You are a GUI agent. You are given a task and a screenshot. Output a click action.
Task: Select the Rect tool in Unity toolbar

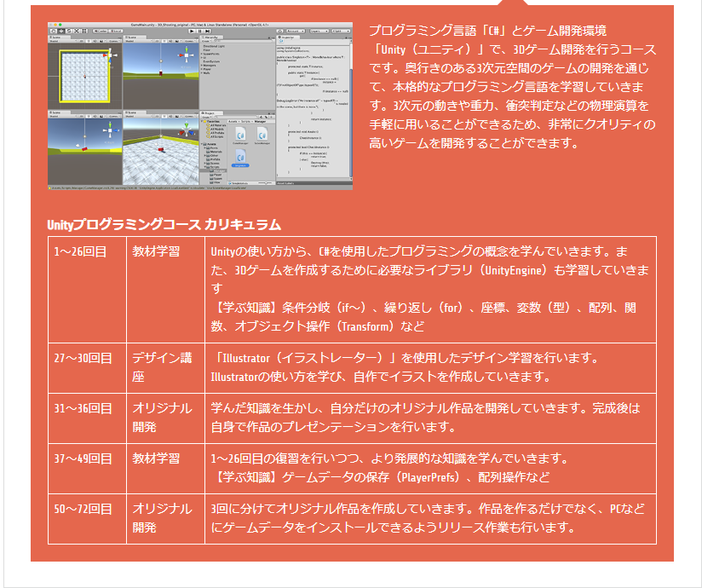point(84,31)
